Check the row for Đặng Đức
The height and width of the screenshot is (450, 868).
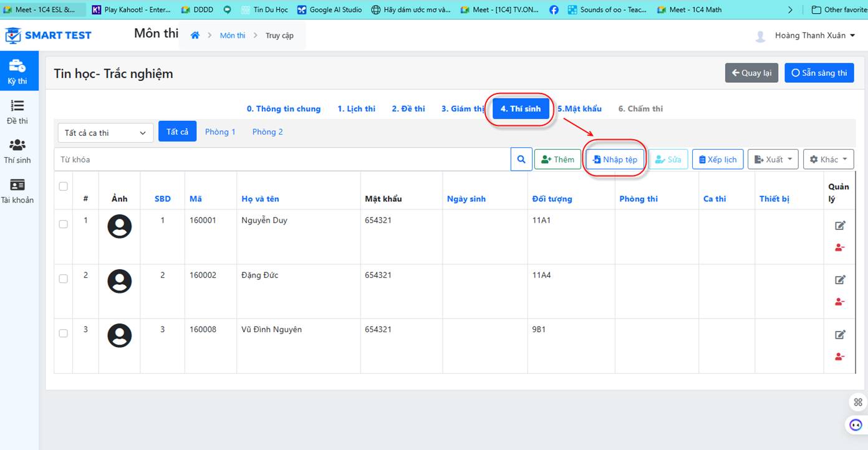(63, 279)
